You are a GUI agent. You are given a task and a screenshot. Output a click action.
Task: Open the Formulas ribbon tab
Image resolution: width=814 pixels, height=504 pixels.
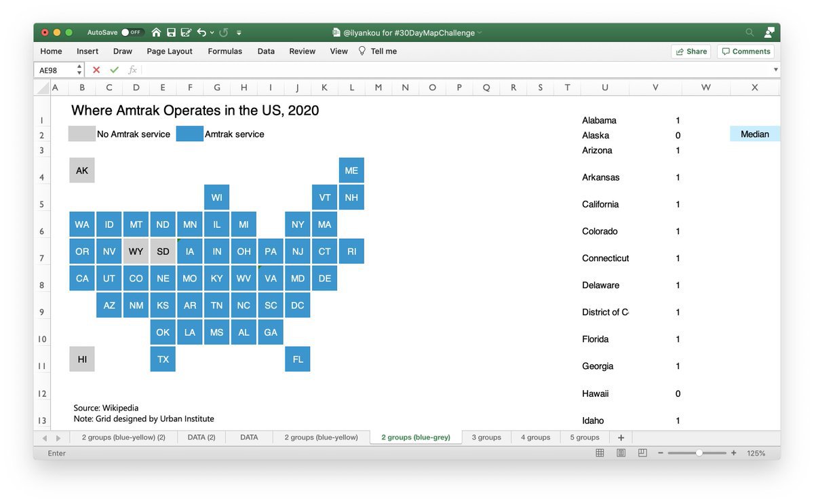(x=225, y=52)
